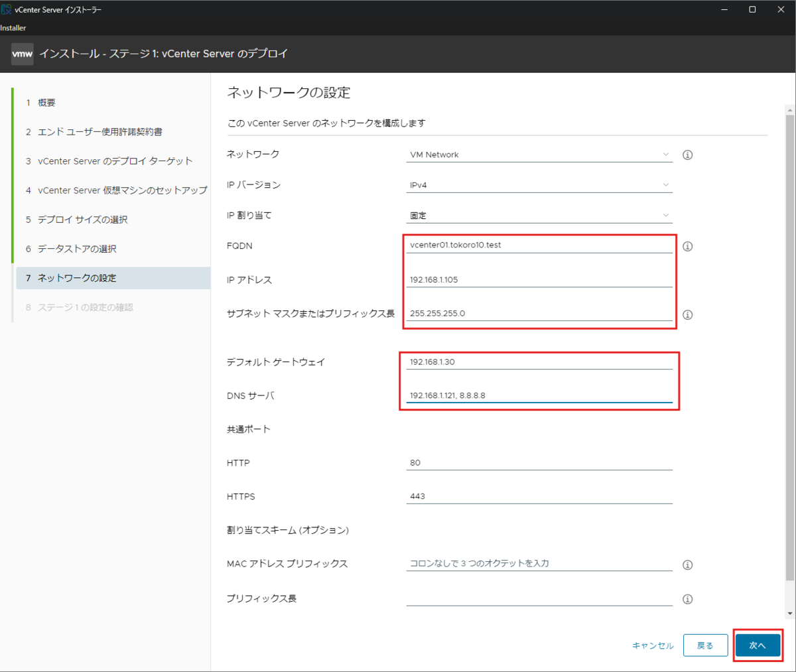Viewport: 796px width, 672px height.
Task: Click the info icon beside the subnet mask field
Action: click(687, 314)
